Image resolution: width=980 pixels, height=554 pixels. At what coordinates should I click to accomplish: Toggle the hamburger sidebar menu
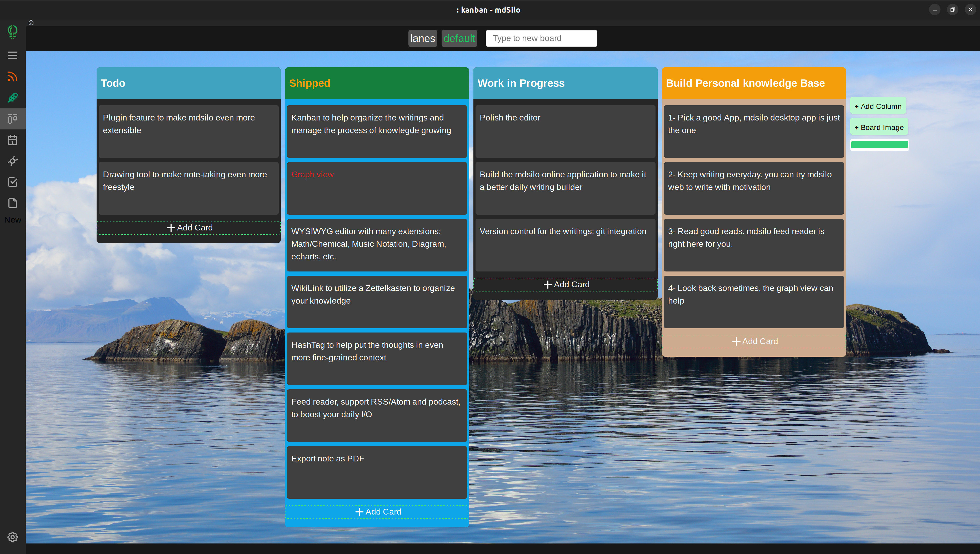[x=13, y=55]
